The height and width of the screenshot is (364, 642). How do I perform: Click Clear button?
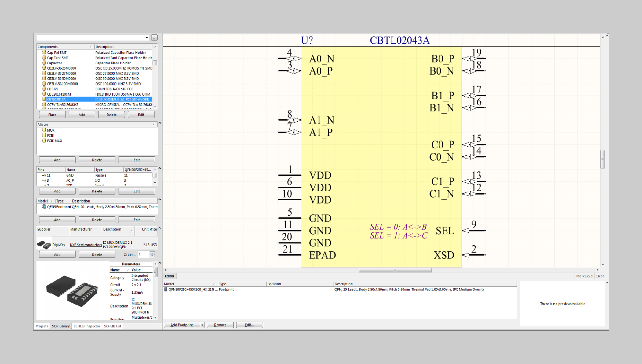600,276
